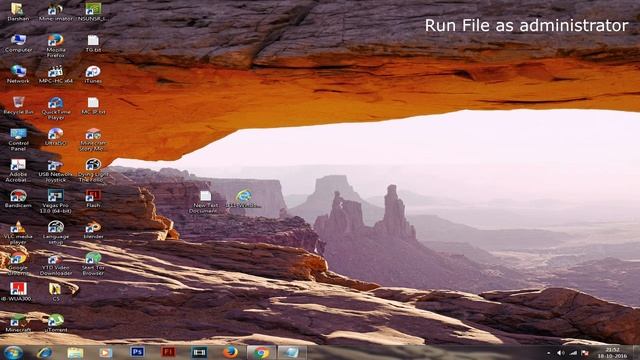Open the network signal tray icon

[573, 353]
